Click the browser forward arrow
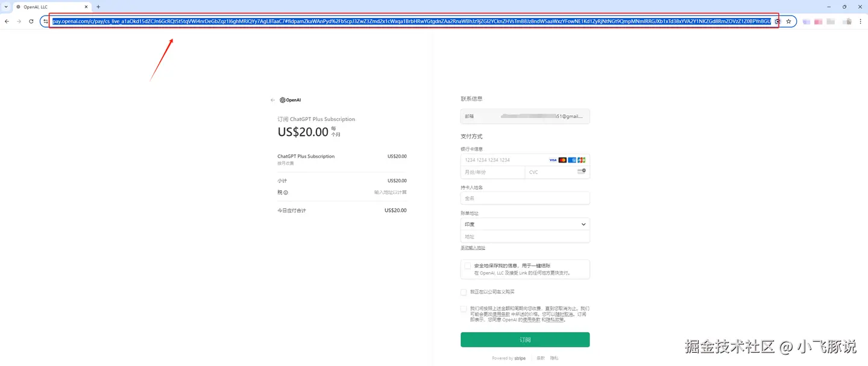 point(19,21)
